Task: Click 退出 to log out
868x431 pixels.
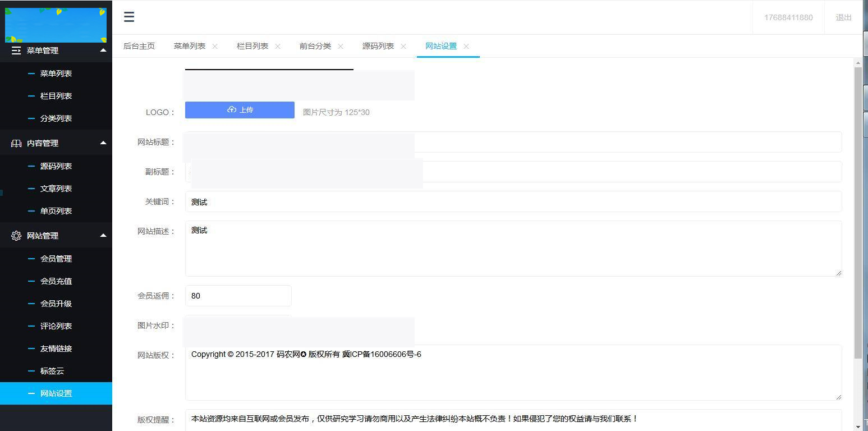Action: tap(843, 17)
